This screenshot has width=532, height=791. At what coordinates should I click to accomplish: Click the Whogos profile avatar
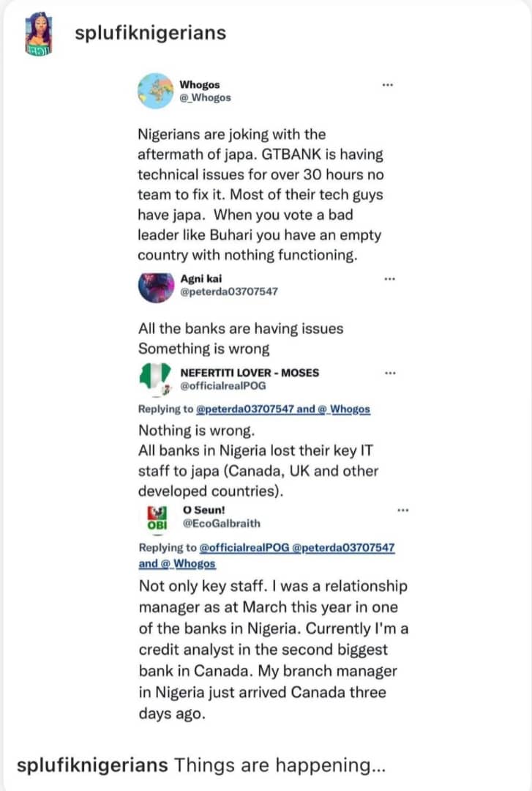[155, 92]
